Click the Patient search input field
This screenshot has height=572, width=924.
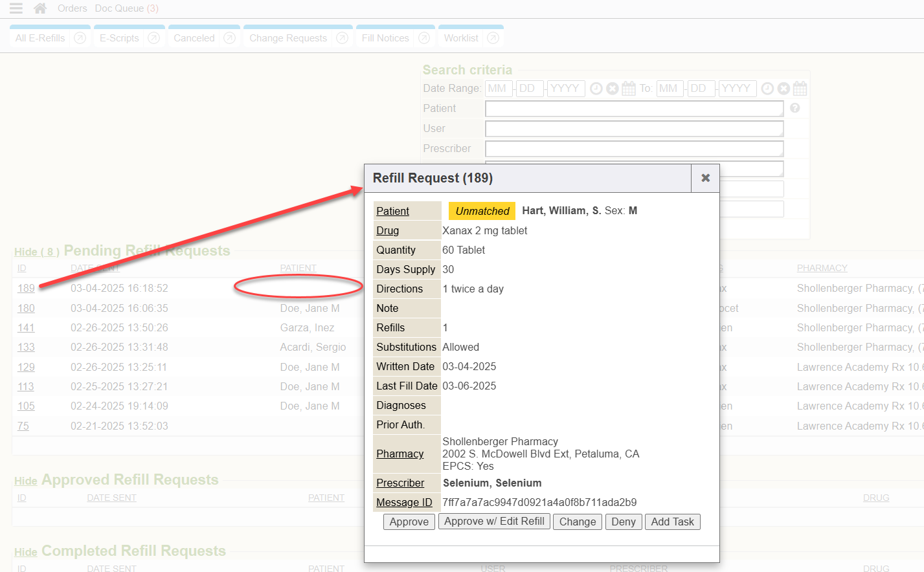[634, 109]
